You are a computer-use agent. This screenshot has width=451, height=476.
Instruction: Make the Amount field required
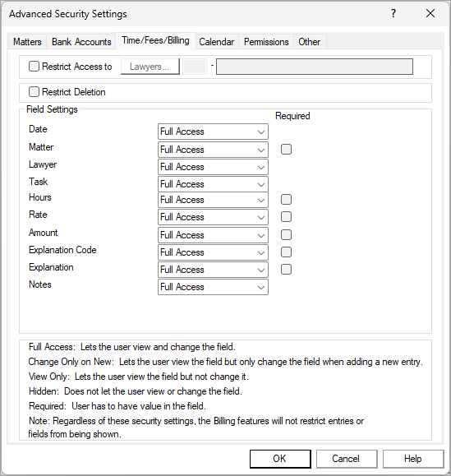(286, 234)
